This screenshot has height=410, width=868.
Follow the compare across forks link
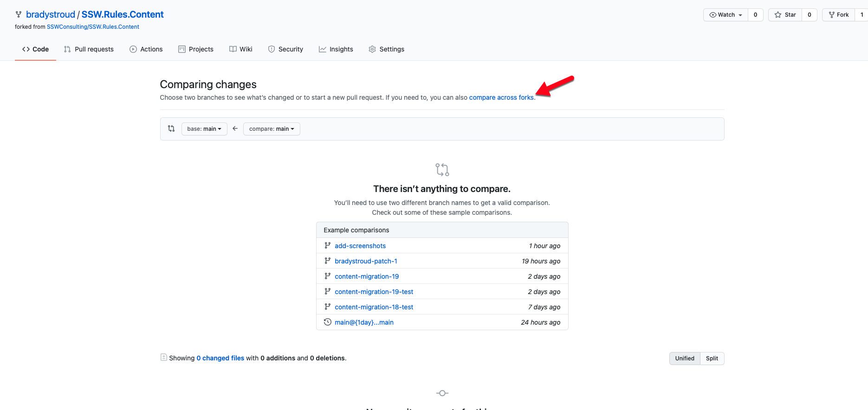[x=501, y=97]
